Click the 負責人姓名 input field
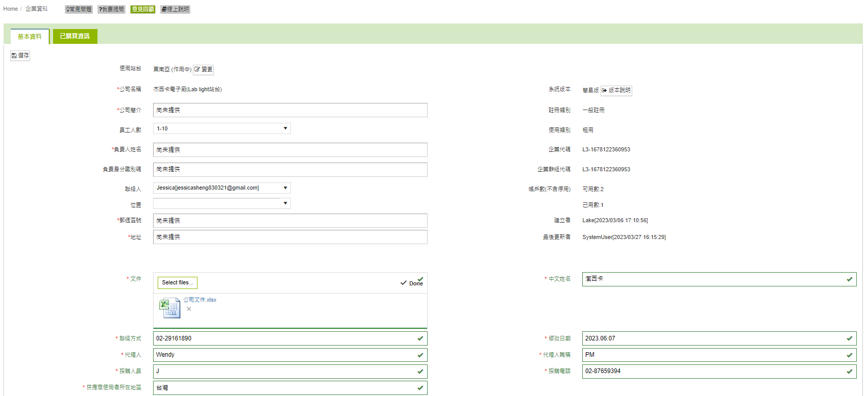 coord(290,150)
